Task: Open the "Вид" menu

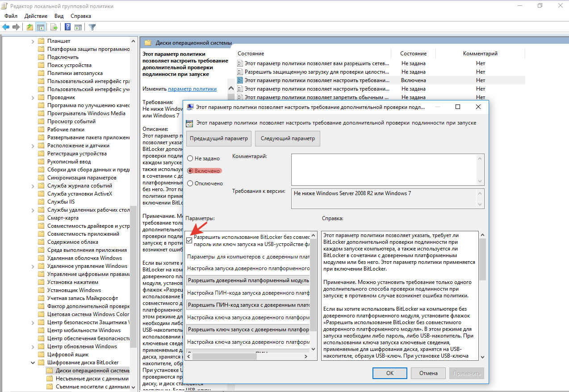Action: tap(59, 16)
